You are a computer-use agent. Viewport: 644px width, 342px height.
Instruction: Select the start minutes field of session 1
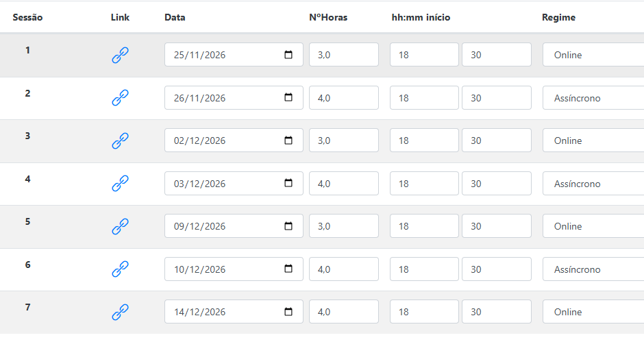(x=497, y=55)
